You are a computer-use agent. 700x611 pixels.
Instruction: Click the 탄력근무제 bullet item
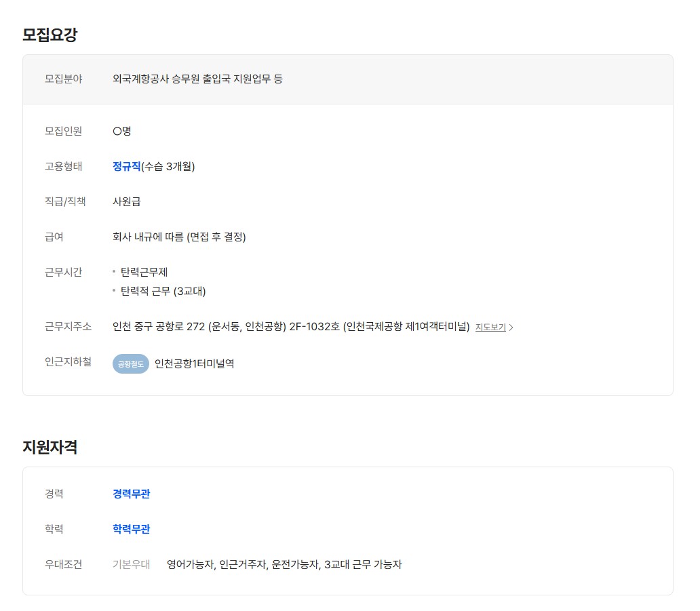pyautogui.click(x=144, y=272)
